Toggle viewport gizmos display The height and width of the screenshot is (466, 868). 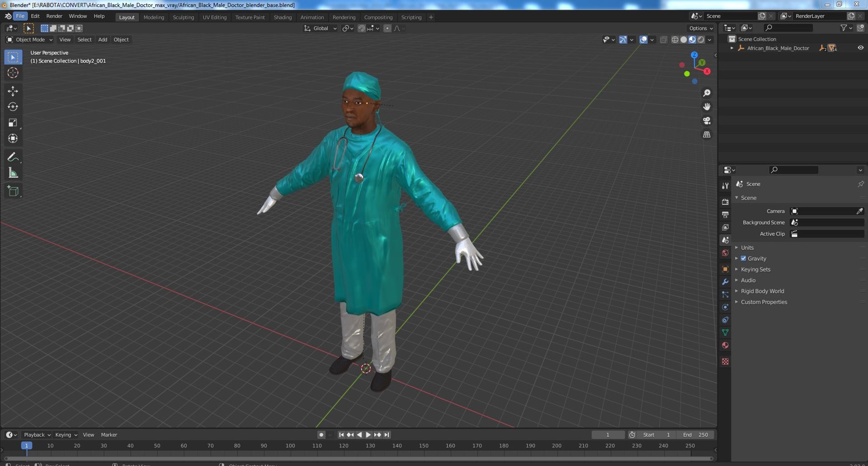[x=623, y=40]
